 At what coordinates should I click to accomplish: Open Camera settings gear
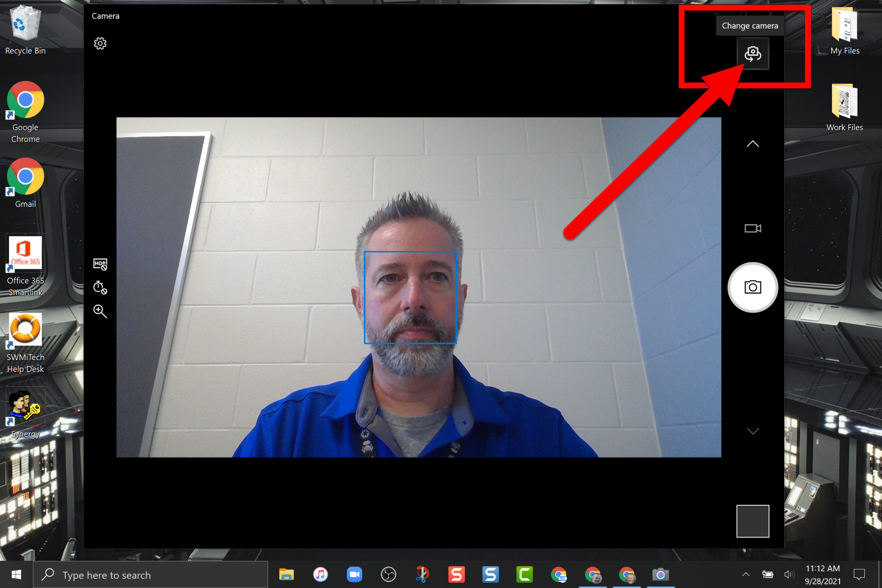click(100, 43)
